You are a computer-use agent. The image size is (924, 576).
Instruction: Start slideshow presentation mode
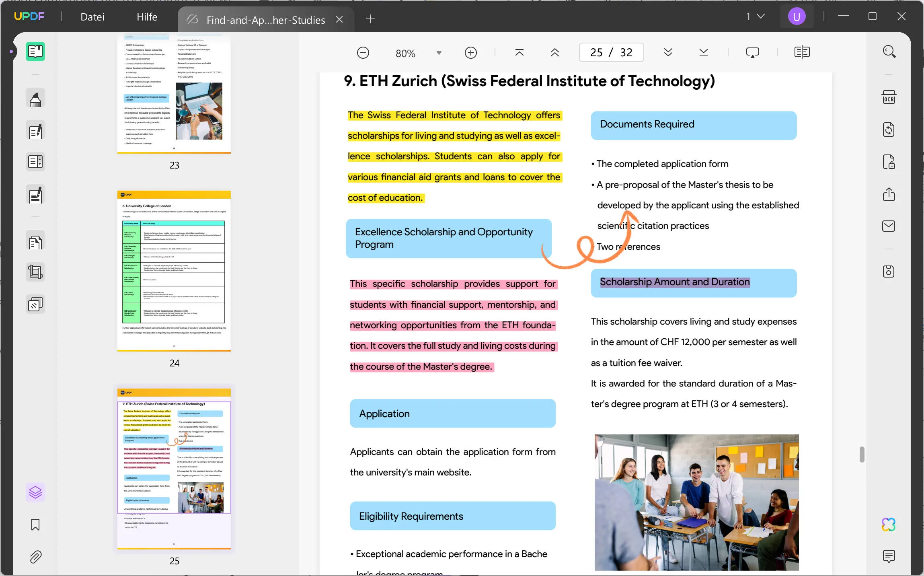coord(752,53)
